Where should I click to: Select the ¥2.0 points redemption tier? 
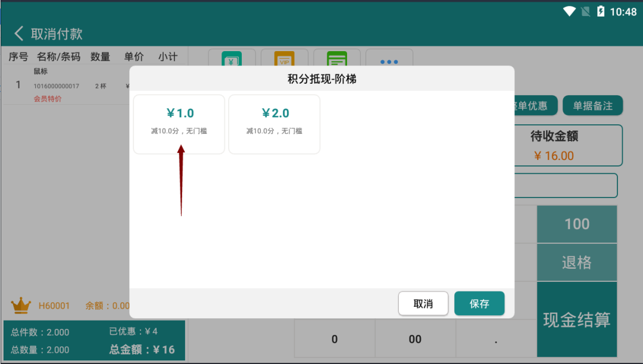pos(274,124)
